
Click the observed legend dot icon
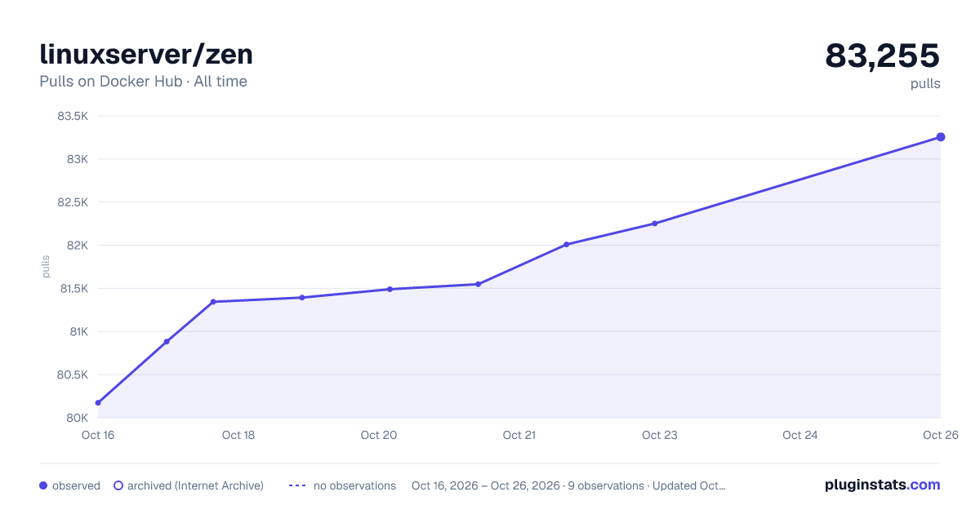click(x=43, y=485)
